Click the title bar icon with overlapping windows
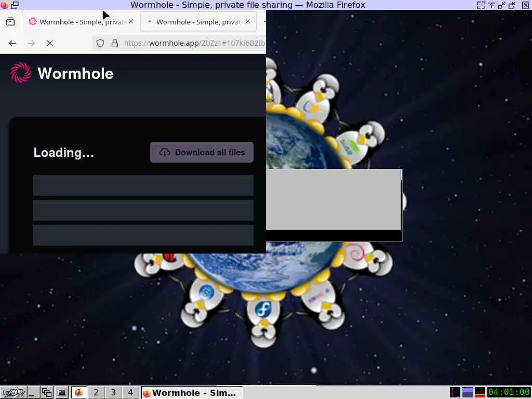The height and width of the screenshot is (399, 532). coord(15,5)
